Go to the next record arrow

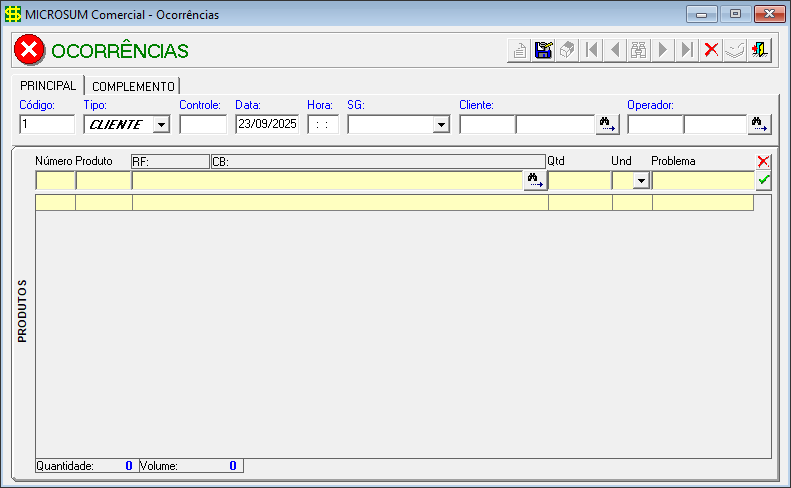(664, 50)
